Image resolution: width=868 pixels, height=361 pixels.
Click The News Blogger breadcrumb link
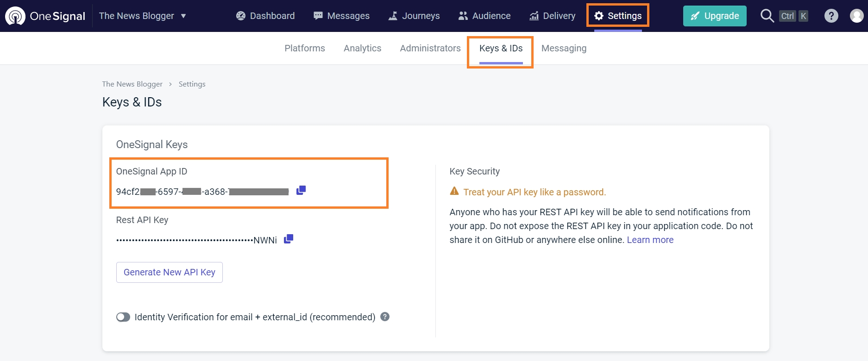[132, 84]
